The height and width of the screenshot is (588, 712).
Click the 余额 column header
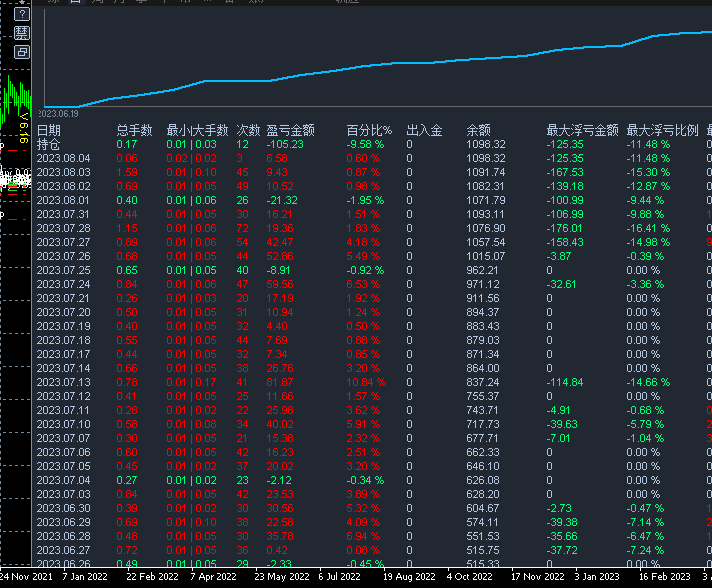coord(479,131)
